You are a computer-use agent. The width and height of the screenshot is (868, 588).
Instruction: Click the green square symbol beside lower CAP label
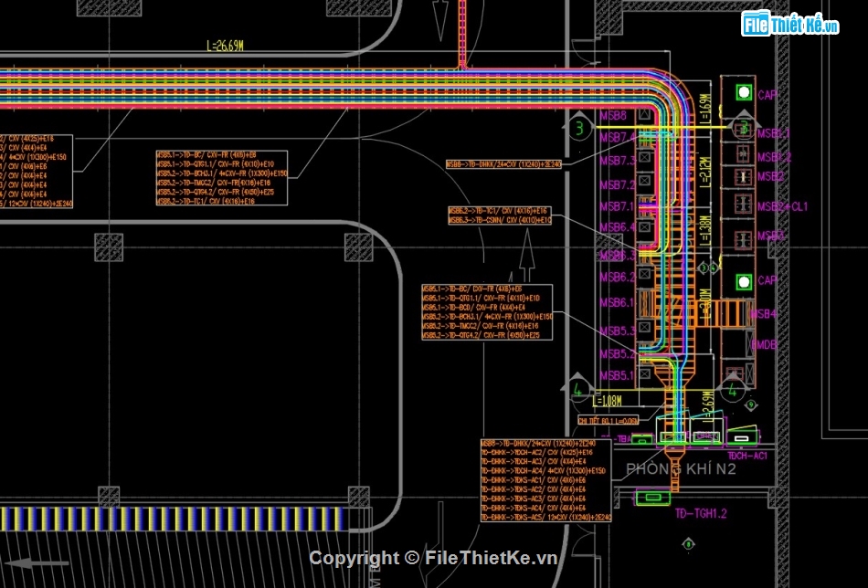tap(743, 280)
